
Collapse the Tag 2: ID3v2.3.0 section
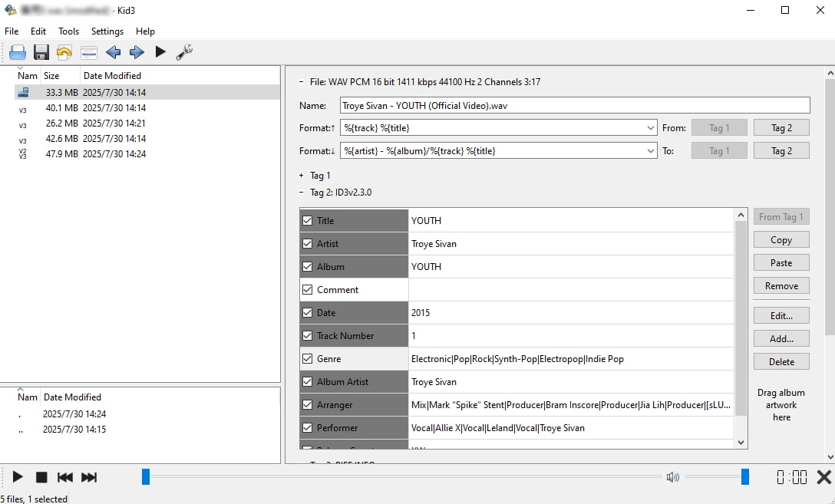pyautogui.click(x=302, y=192)
